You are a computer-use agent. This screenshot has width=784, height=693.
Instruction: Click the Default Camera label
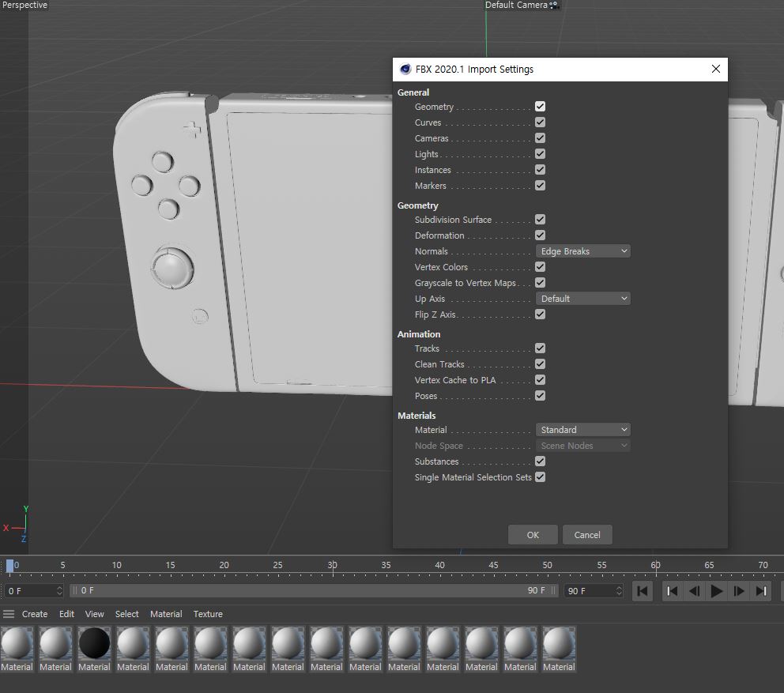point(516,5)
